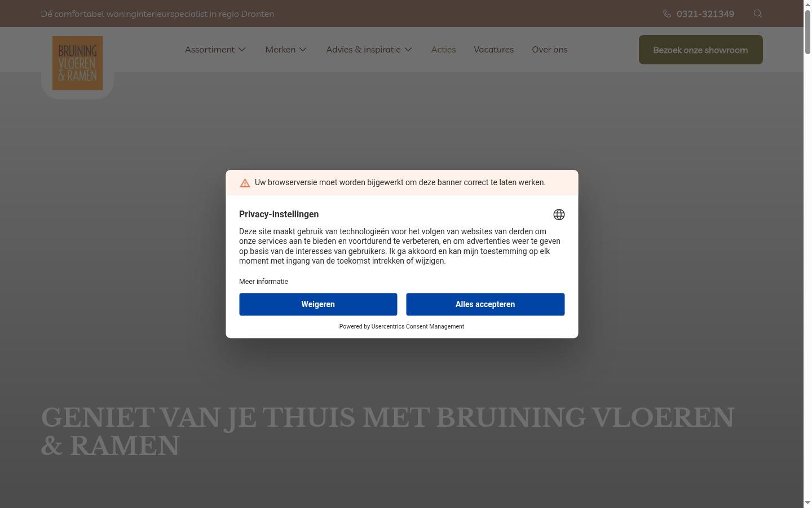Image resolution: width=812 pixels, height=508 pixels.
Task: Click the page vertical scrollbar thumb
Action: click(x=807, y=31)
